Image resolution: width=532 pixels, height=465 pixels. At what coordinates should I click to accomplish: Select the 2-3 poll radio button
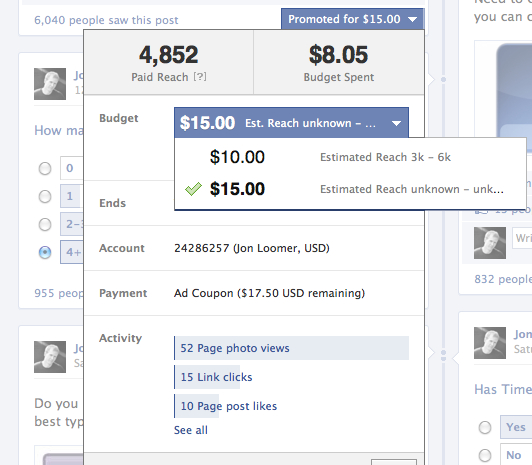tap(45, 224)
